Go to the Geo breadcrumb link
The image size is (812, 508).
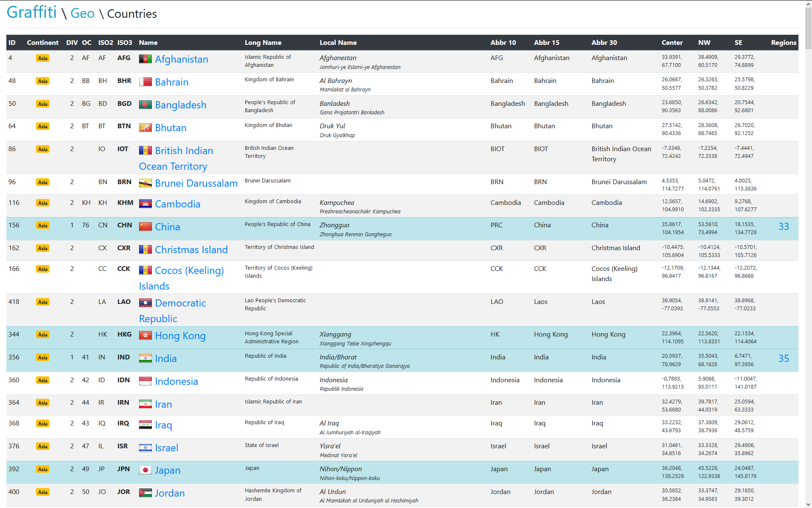pyautogui.click(x=82, y=13)
